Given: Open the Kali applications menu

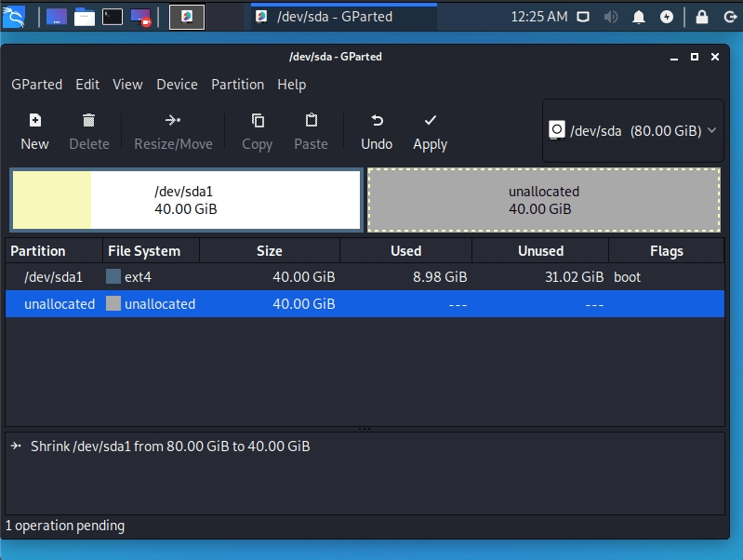Looking at the screenshot, I should click(16, 17).
